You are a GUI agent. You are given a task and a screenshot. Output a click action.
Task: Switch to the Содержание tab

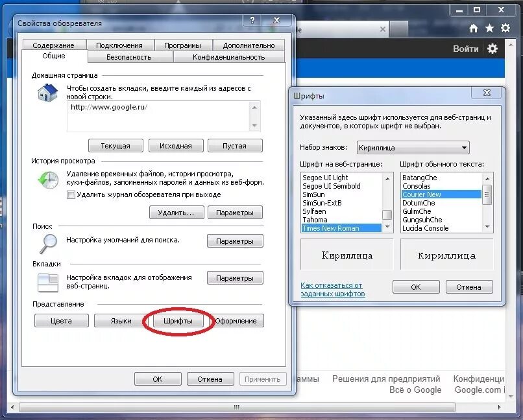tap(54, 45)
